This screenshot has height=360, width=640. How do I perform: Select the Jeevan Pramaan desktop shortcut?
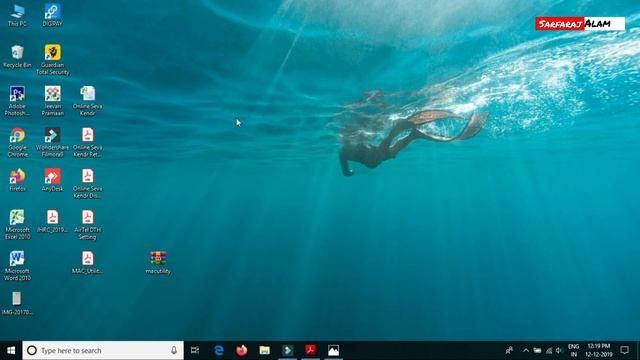tap(53, 101)
